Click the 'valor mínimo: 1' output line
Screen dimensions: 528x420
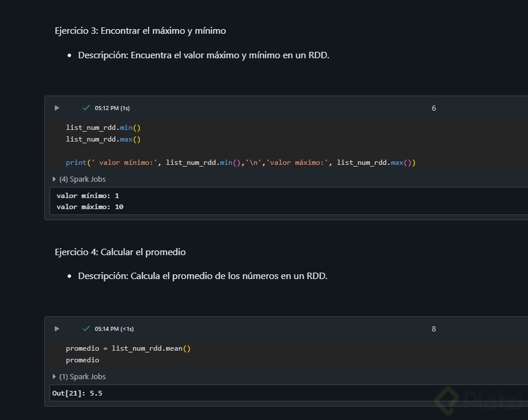pyautogui.click(x=87, y=196)
